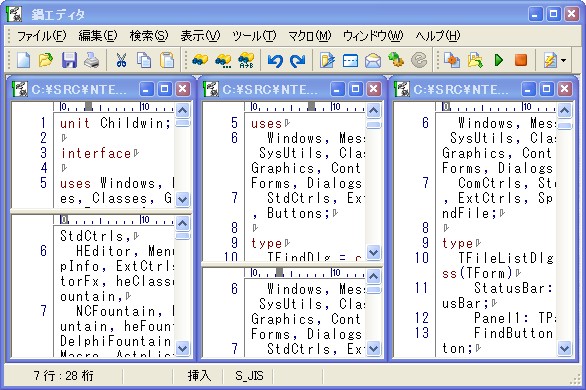Run macro with green play icon
Screen dimensions: 586x390
[x=499, y=60]
